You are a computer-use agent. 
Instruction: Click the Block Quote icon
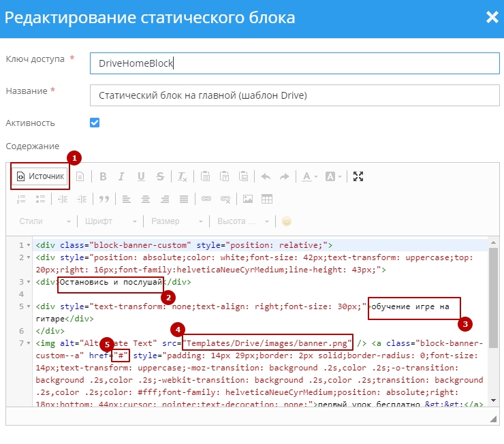pos(104,200)
